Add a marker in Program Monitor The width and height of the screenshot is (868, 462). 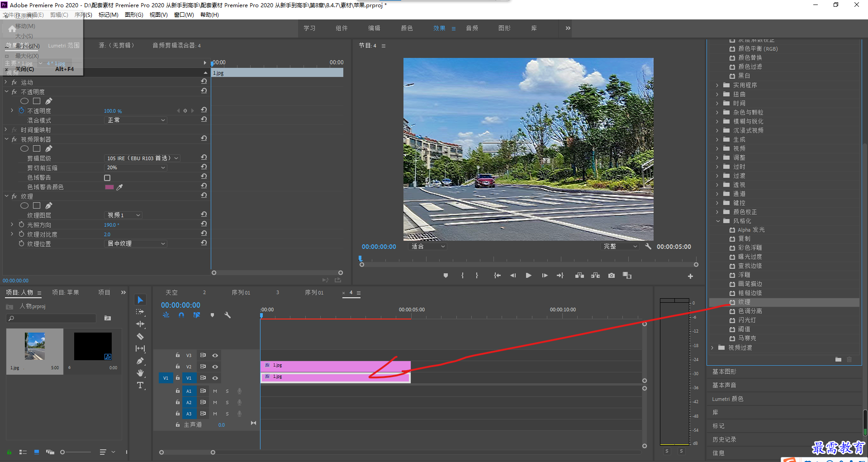click(x=446, y=276)
